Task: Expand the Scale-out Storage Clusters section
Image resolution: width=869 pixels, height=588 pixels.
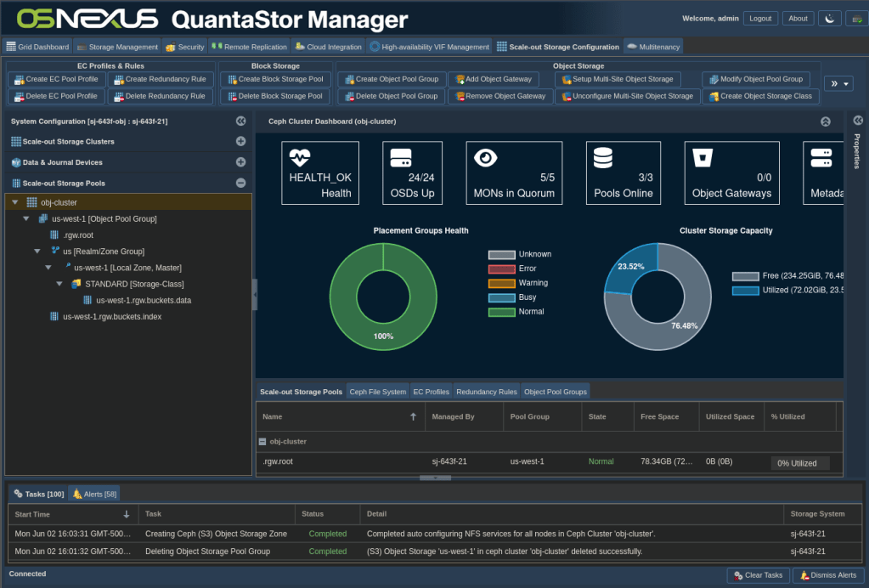Action: point(240,142)
